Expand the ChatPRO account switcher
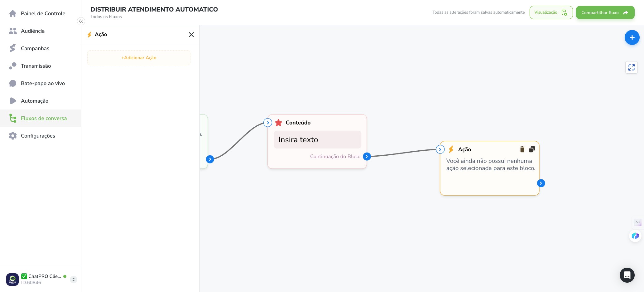The width and height of the screenshot is (644, 292). pos(74,280)
